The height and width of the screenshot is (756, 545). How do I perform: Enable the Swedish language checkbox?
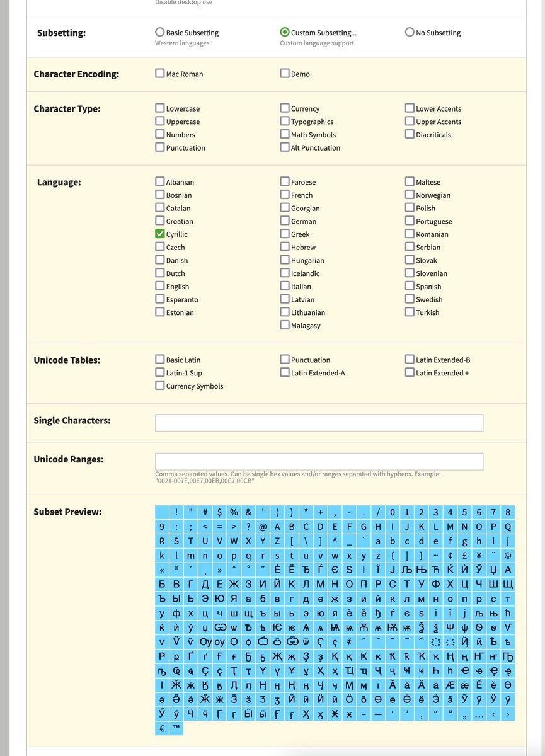click(410, 299)
